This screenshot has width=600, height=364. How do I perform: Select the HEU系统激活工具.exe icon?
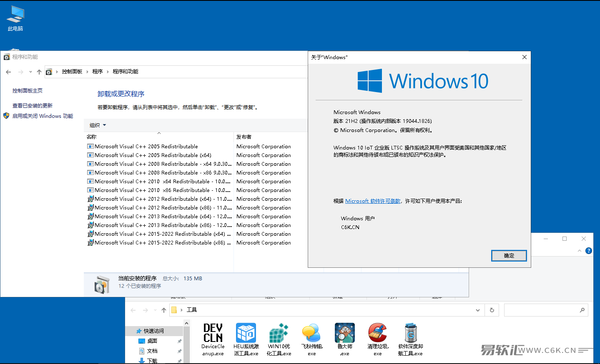246,339
